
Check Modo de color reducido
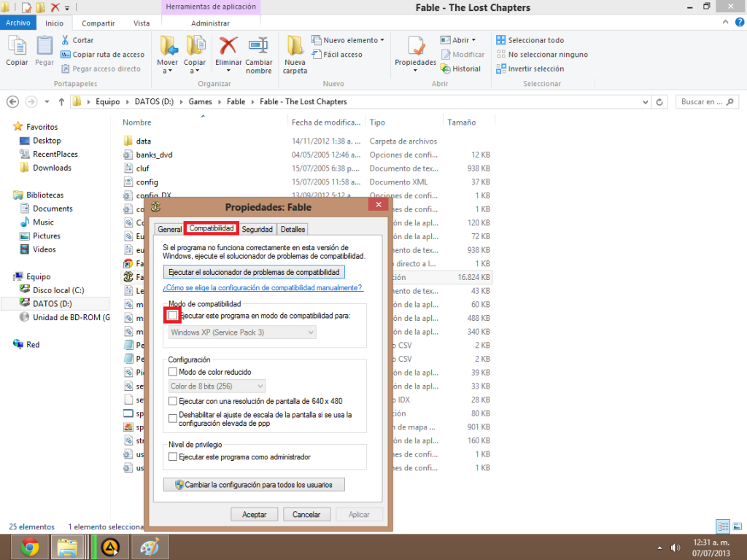pyautogui.click(x=173, y=372)
